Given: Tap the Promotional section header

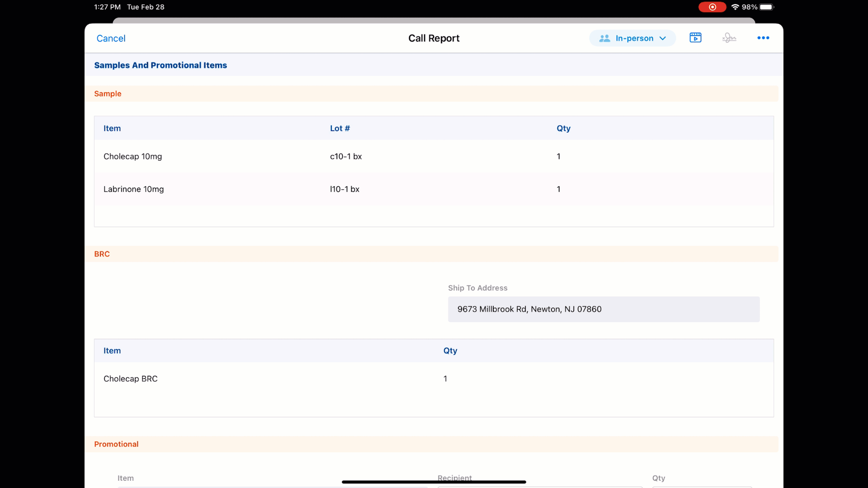Looking at the screenshot, I should click(x=116, y=444).
